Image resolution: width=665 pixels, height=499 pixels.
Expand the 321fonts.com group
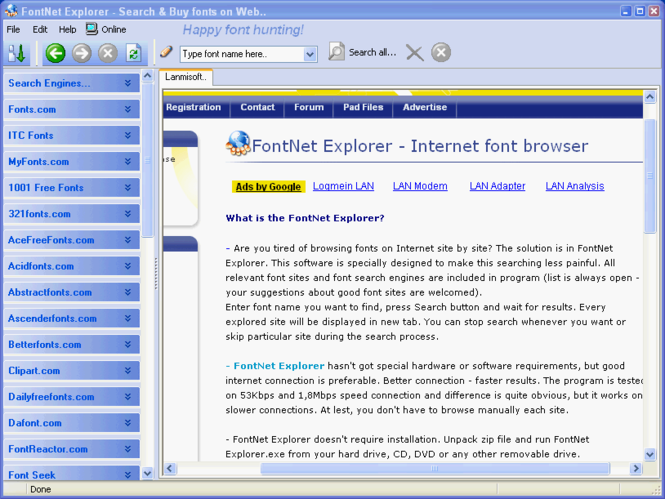point(71,214)
